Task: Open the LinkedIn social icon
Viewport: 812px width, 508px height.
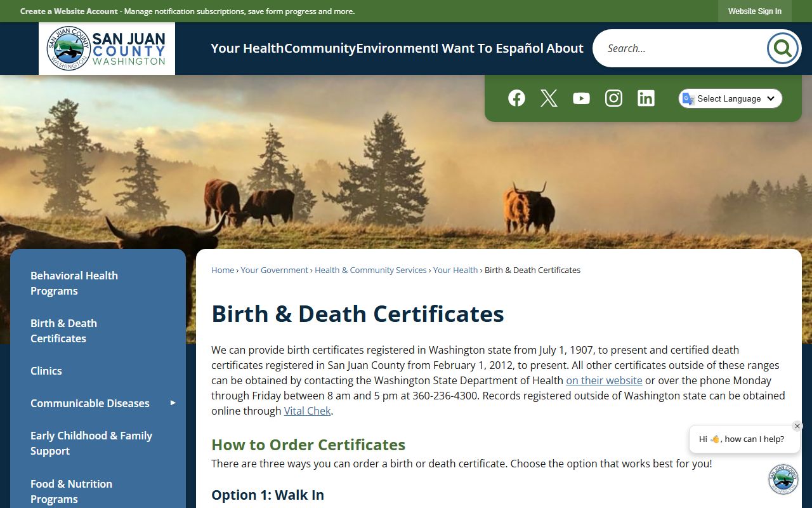Action: click(x=646, y=98)
